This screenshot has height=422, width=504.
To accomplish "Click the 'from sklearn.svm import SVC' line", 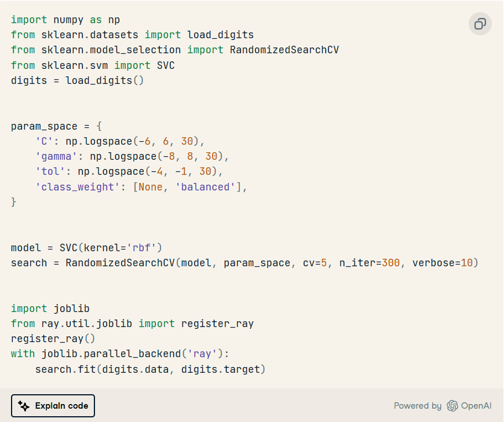I will 93,65.
